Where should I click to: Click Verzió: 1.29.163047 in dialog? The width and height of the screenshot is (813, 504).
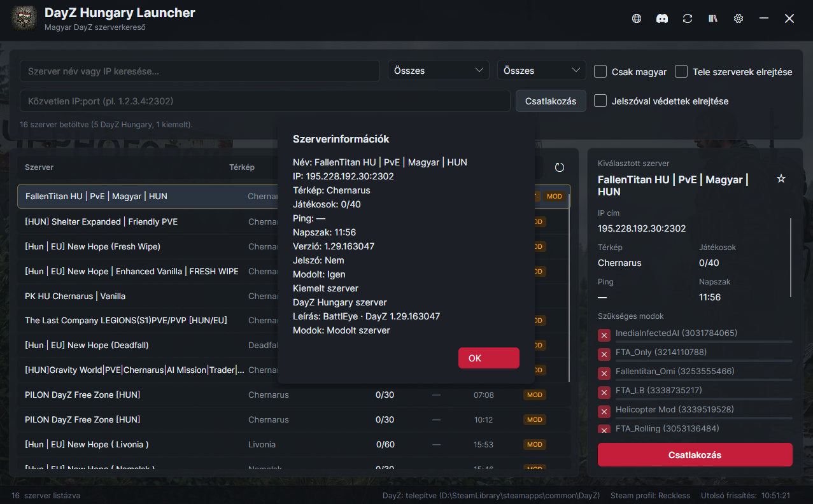point(334,246)
